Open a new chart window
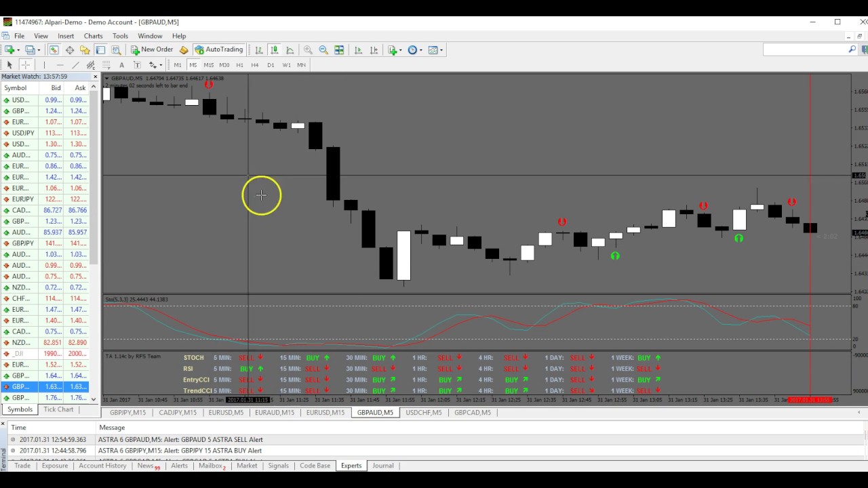The image size is (868, 488). pos(9,49)
